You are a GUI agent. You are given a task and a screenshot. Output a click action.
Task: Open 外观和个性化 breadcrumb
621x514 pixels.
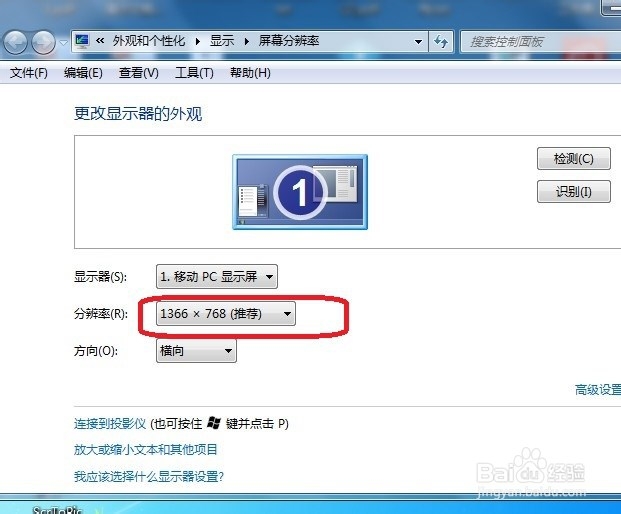(x=149, y=41)
